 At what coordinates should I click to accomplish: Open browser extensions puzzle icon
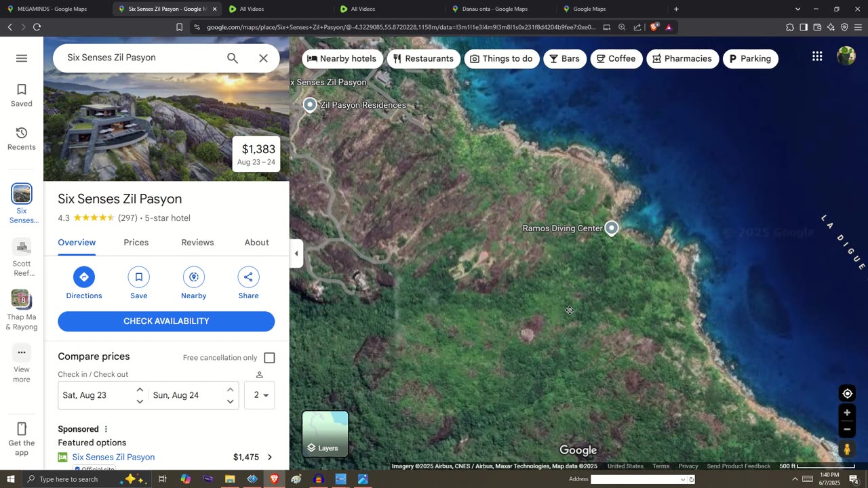pos(790,27)
